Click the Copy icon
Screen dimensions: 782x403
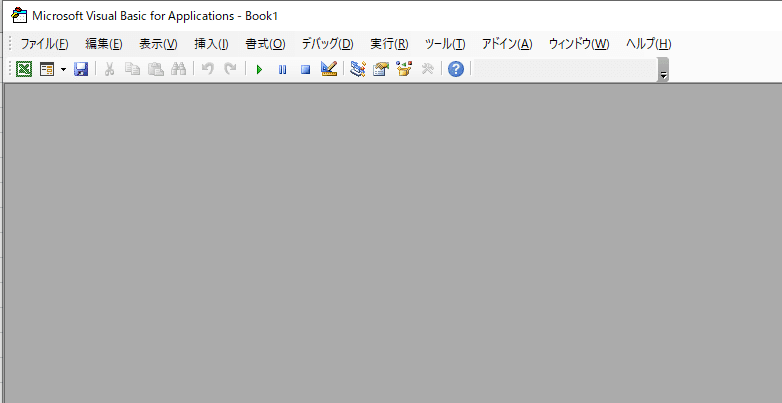coord(132,69)
